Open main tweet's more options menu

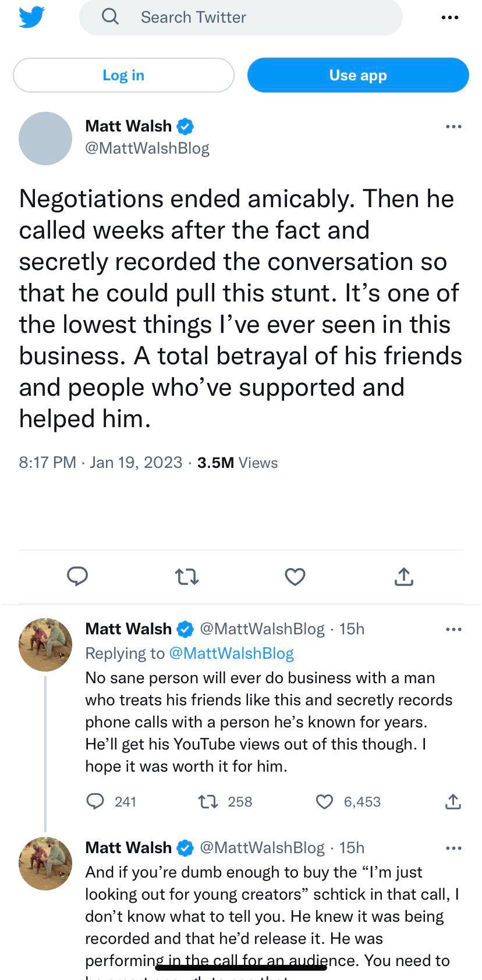453,126
